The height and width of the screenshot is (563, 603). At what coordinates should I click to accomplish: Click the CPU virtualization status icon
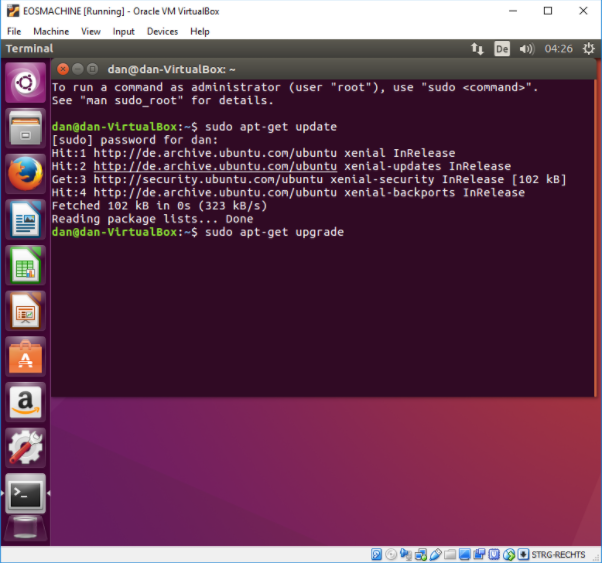[x=494, y=555]
